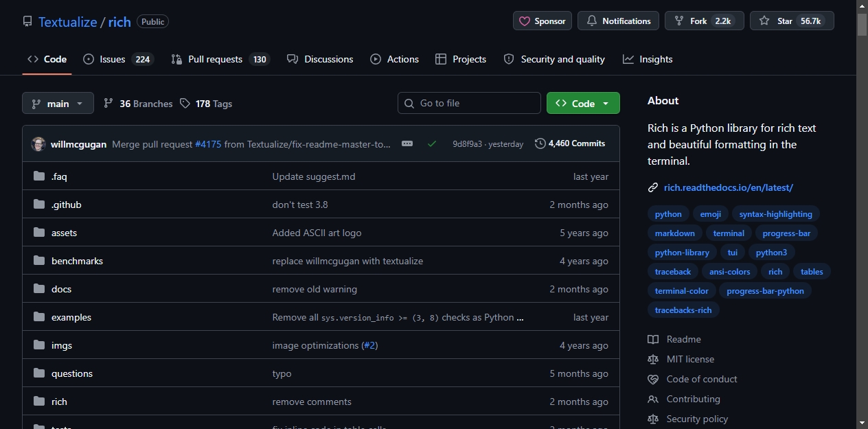The image size is (868, 429).
Task: Fork the rich repository
Action: click(705, 21)
